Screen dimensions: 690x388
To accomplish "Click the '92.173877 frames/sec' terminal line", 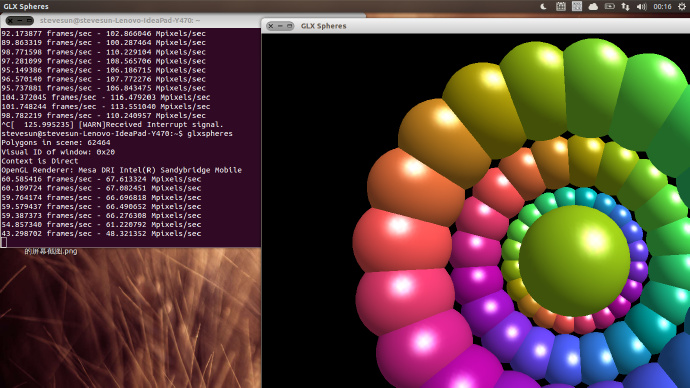I will click(103, 33).
